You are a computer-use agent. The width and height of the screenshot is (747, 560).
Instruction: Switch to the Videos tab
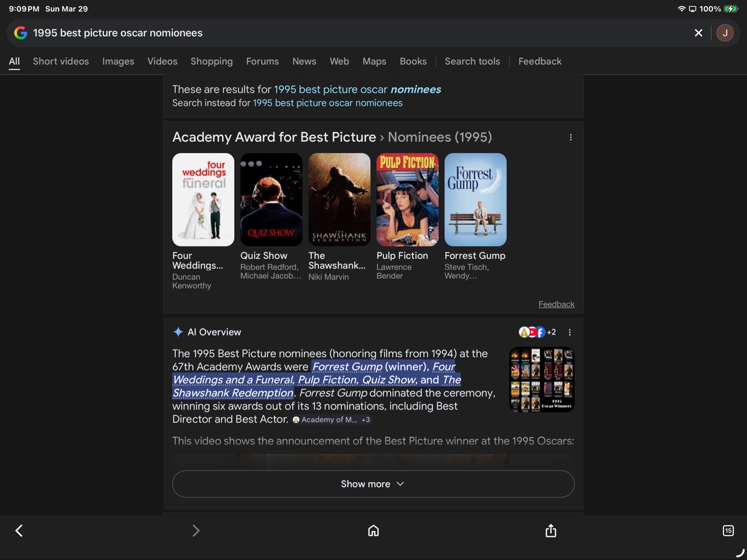coord(162,62)
